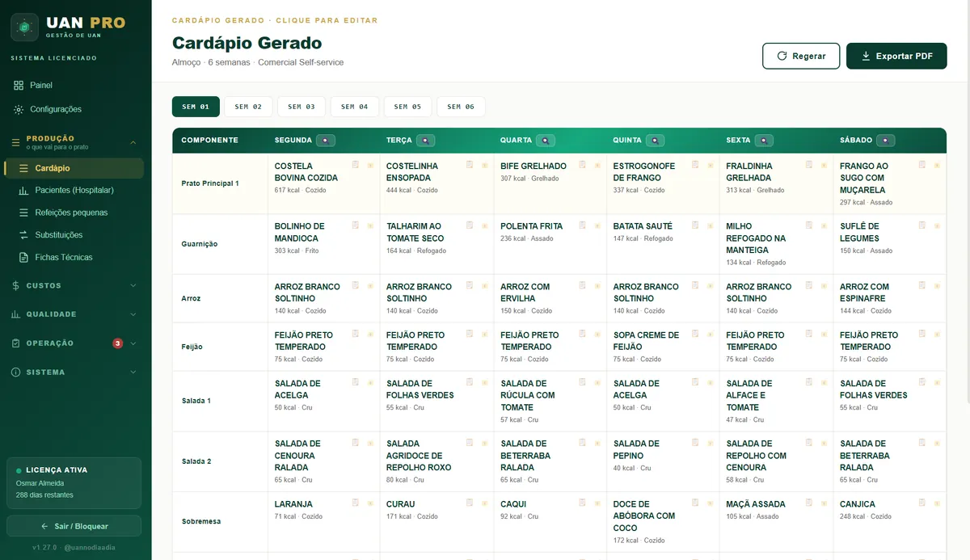Expand the OPERAÇÃO sidebar section

76,343
